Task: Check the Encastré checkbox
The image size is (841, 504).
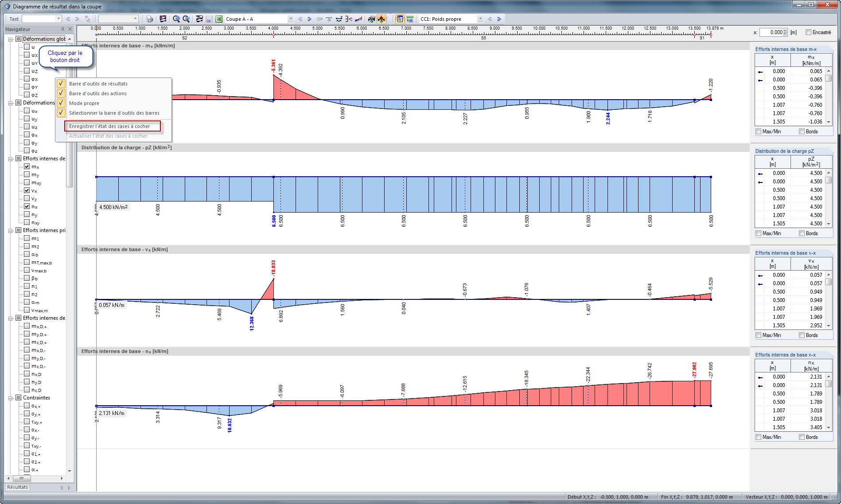Action: (x=809, y=32)
